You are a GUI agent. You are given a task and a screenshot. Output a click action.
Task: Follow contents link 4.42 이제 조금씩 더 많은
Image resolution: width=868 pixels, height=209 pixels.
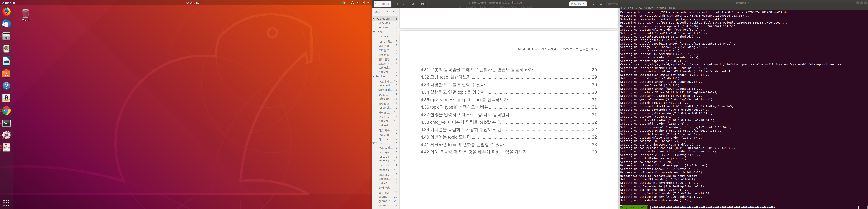point(508,152)
